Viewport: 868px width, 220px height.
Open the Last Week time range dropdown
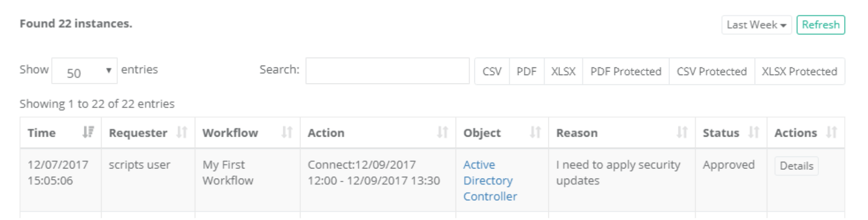[x=756, y=25]
